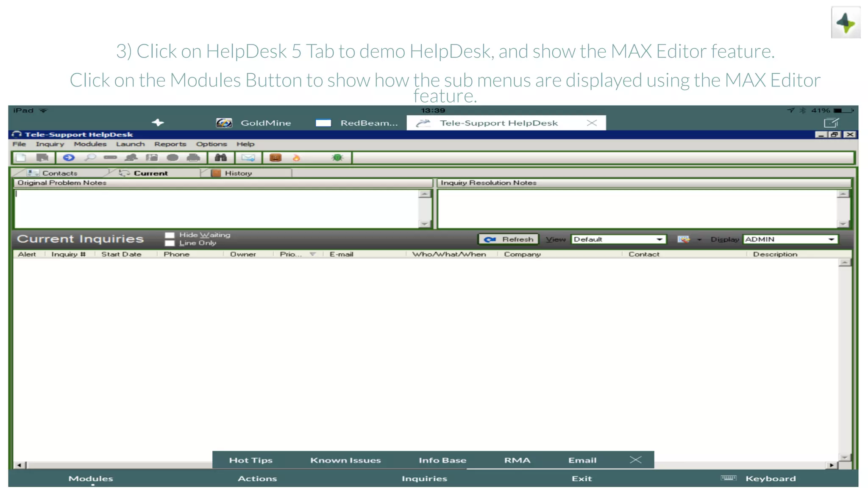868x488 pixels.
Task: Toggle the Hide Waiting checkbox
Action: click(x=170, y=235)
